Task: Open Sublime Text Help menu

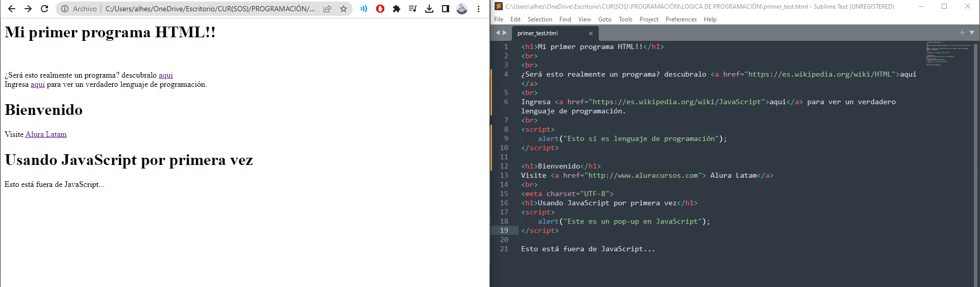Action: pos(710,19)
